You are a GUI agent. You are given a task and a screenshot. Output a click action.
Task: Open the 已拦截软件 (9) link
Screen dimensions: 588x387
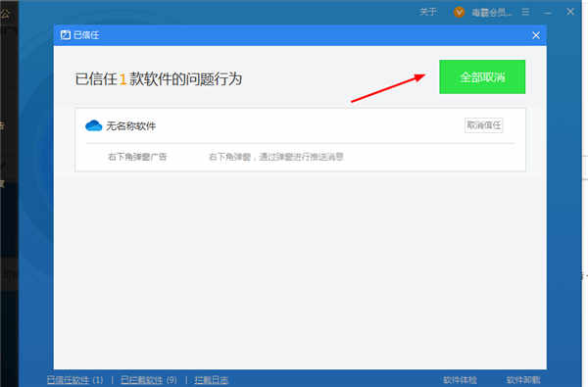(x=149, y=380)
